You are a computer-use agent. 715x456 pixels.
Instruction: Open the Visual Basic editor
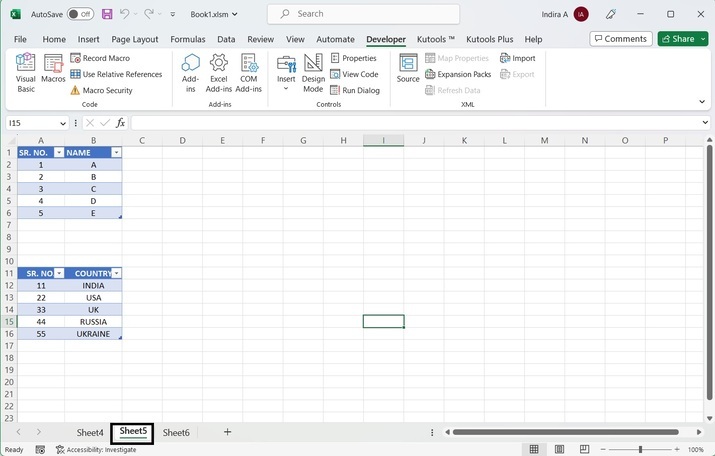(x=26, y=73)
